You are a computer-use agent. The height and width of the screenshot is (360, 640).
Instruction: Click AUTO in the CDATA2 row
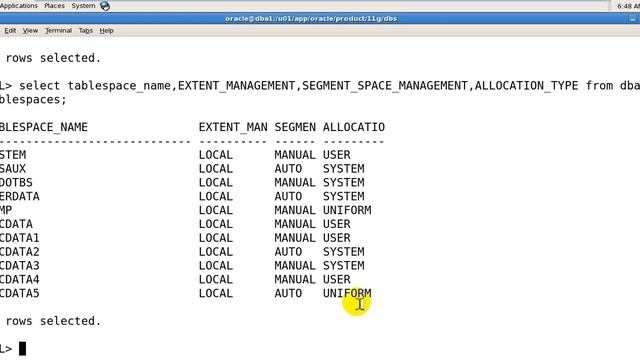(x=288, y=252)
